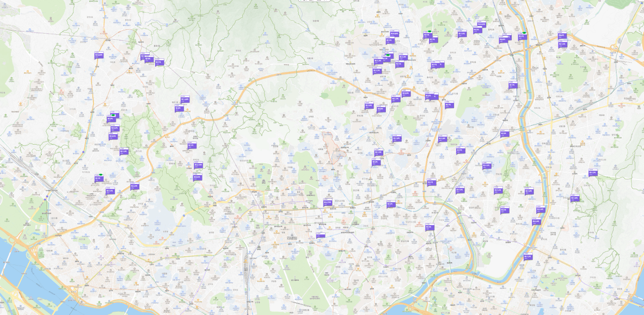644x315 pixels.
Task: Click the southernmost purple marker along the river
Action: [528, 256]
